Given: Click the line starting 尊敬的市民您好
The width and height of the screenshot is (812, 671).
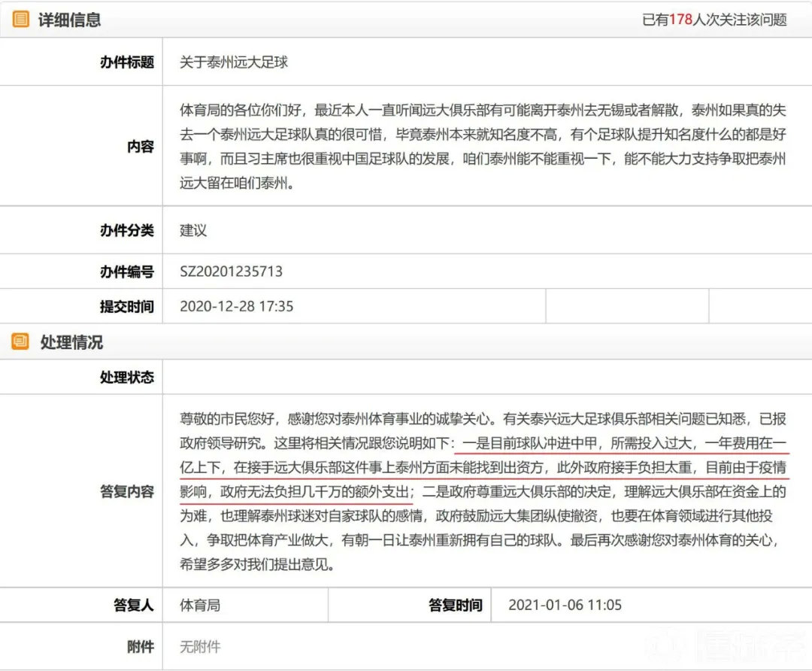Looking at the screenshot, I should click(x=483, y=419).
